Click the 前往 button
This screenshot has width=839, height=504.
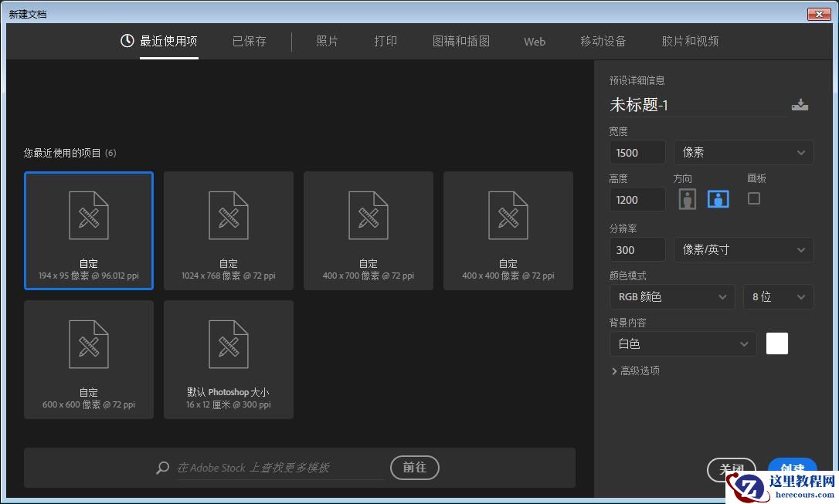414,468
